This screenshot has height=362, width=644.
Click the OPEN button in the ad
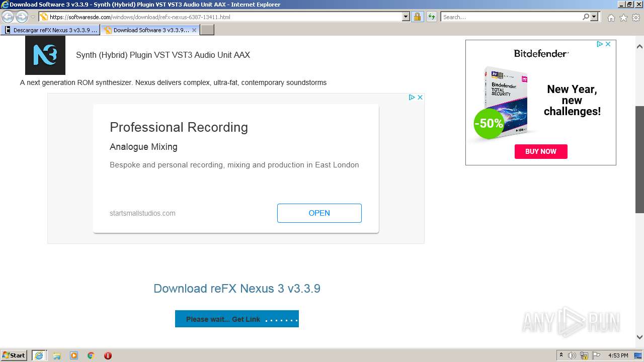(319, 213)
